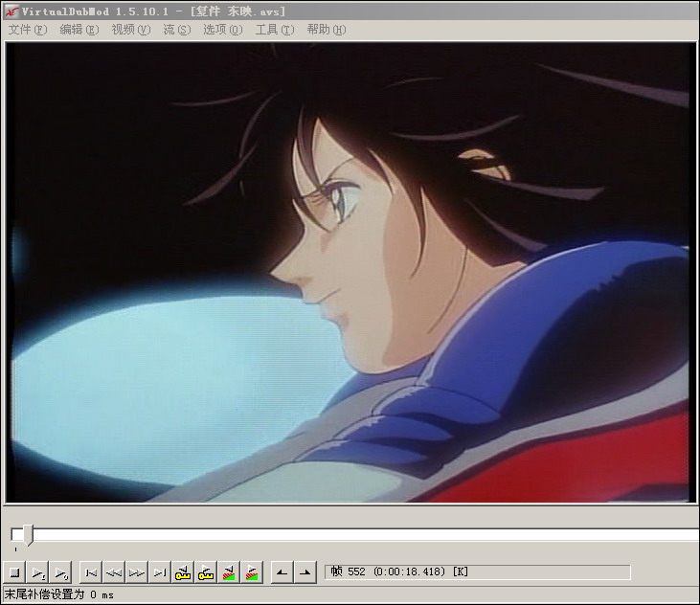The width and height of the screenshot is (700, 605).
Task: Scan forward for next scene change
Action: click(251, 572)
